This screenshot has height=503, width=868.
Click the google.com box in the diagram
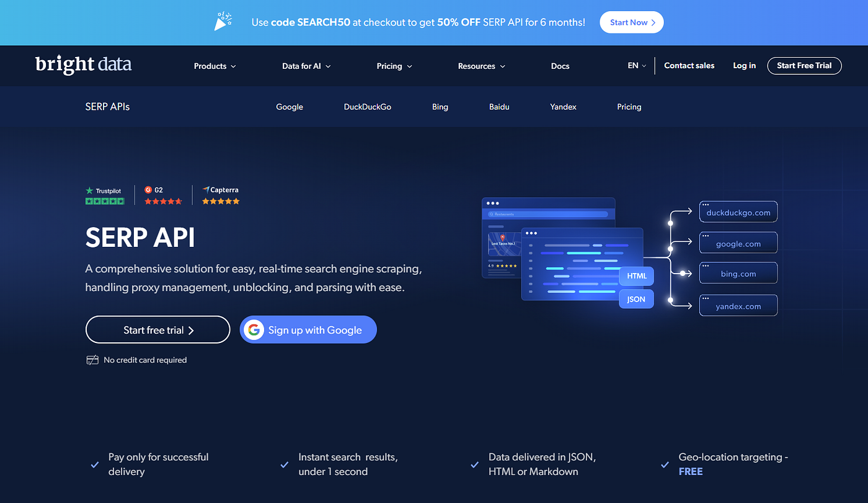point(738,243)
